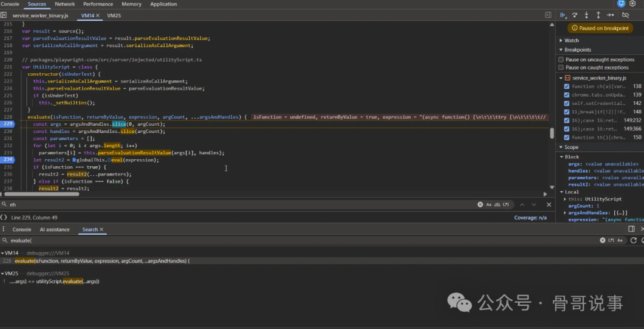Open the Application panel tab
Screen dimensions: 644x329
163,4
